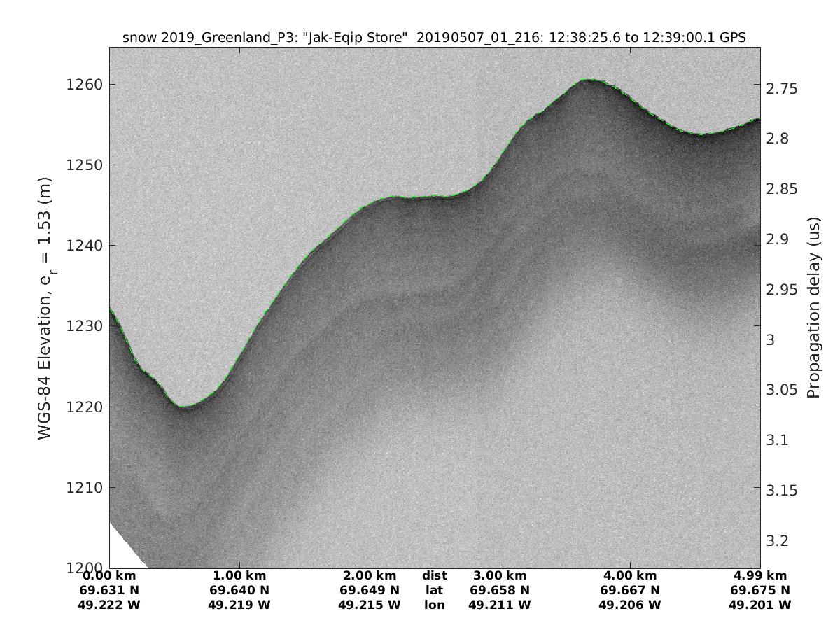
Task: Click the '4.99 km' distance label
Action: (759, 576)
